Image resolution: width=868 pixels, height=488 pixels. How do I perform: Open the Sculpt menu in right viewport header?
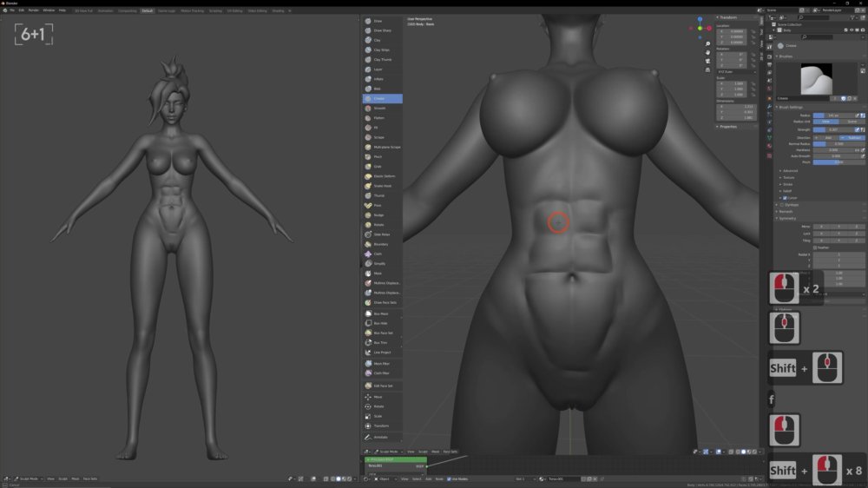pyautogui.click(x=423, y=452)
